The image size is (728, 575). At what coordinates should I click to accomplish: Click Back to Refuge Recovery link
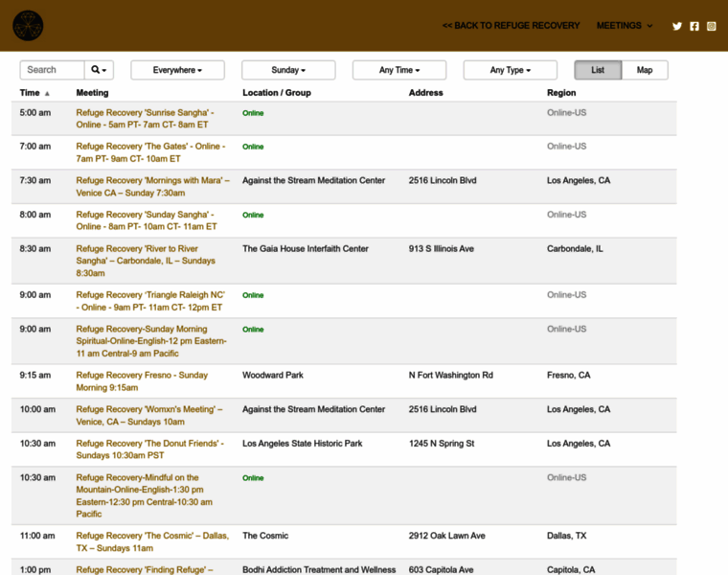click(511, 26)
